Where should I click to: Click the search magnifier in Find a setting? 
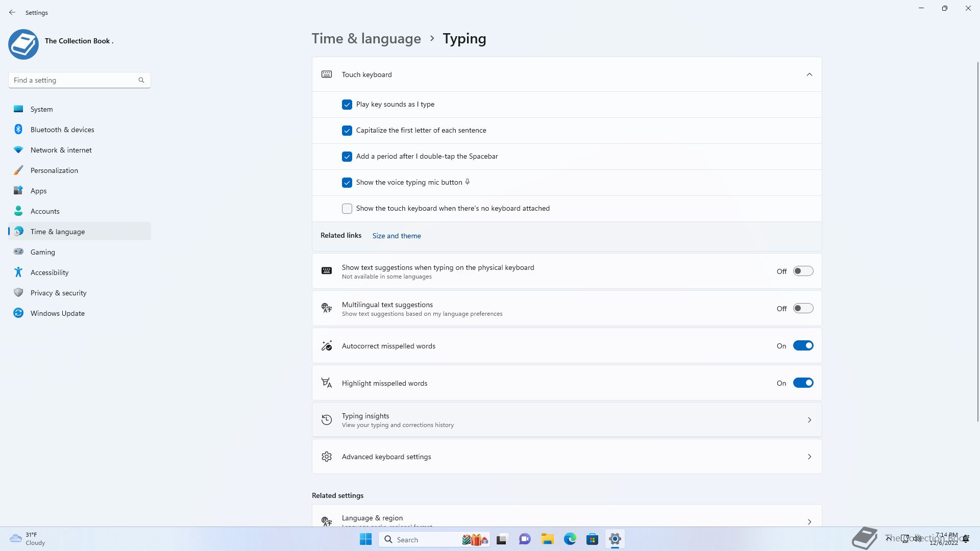[x=141, y=80]
